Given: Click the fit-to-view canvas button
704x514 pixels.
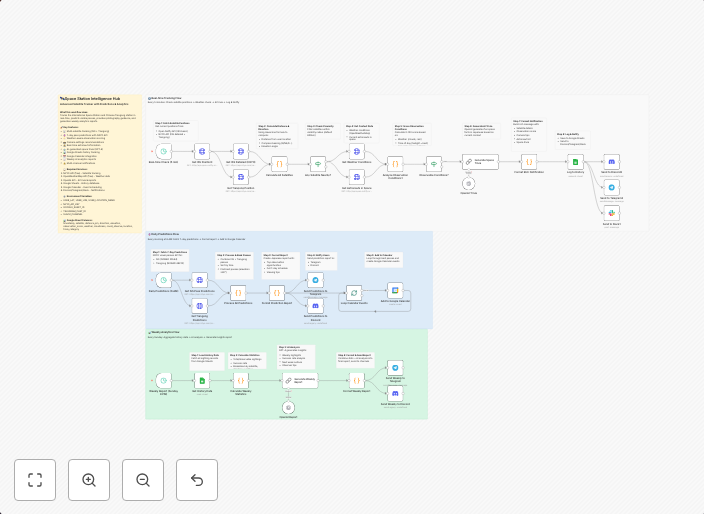Looking at the screenshot, I should pos(35,480).
